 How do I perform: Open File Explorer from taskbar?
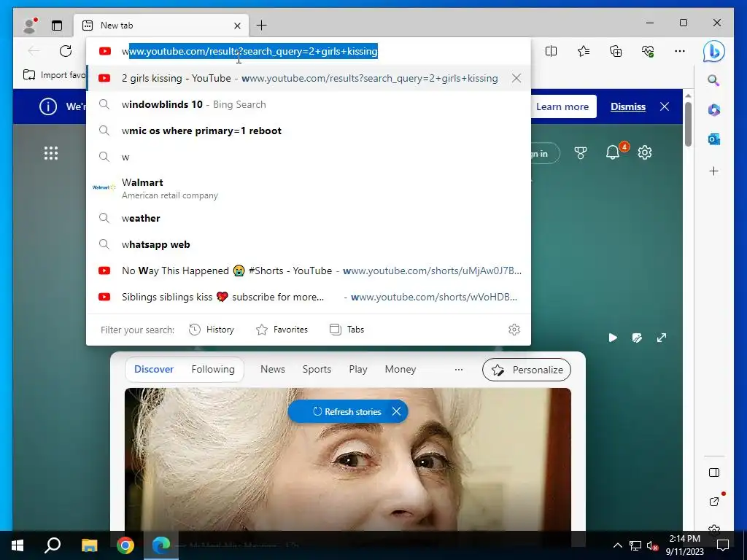click(89, 545)
